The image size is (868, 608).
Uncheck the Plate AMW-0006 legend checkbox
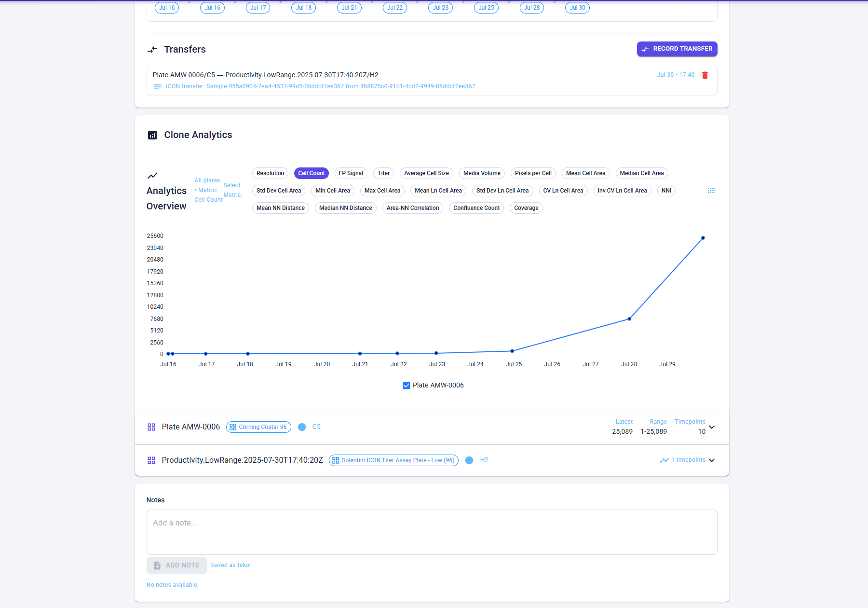tap(407, 386)
